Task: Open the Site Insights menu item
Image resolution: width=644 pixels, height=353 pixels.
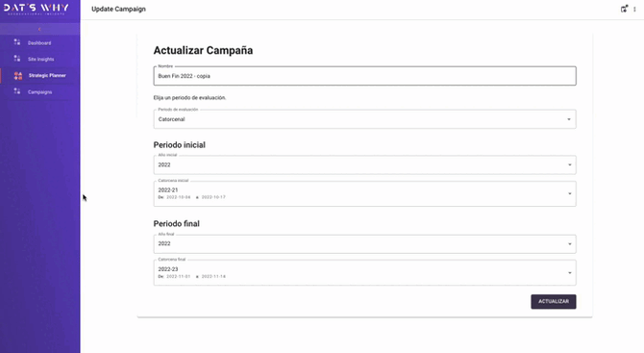Action: [x=40, y=59]
